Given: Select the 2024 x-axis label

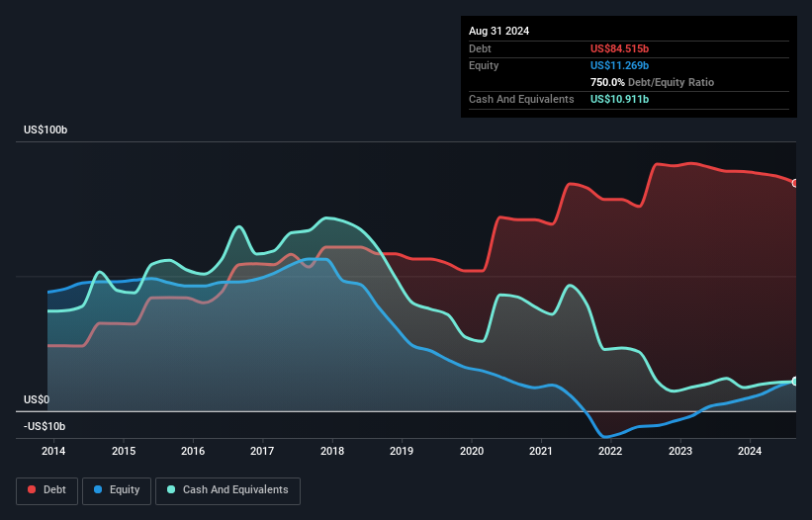Looking at the screenshot, I should click(x=750, y=451).
